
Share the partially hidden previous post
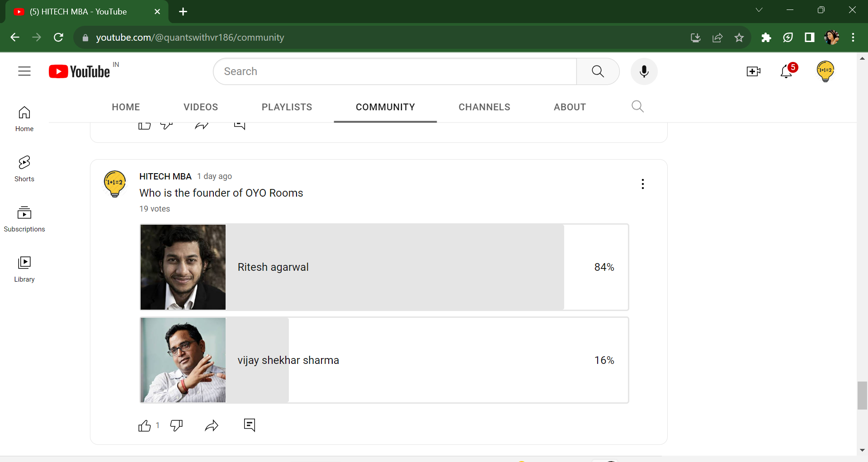(x=202, y=126)
